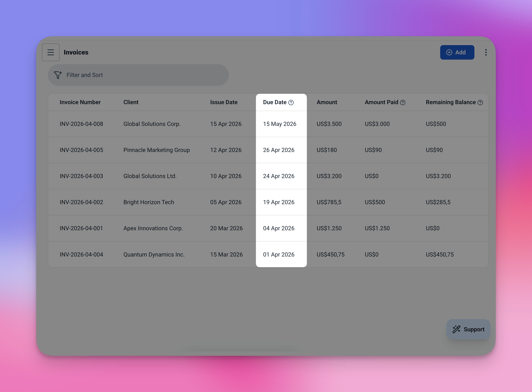Viewport: 532px width, 392px height.
Task: Click the Amount column header
Action: click(327, 102)
